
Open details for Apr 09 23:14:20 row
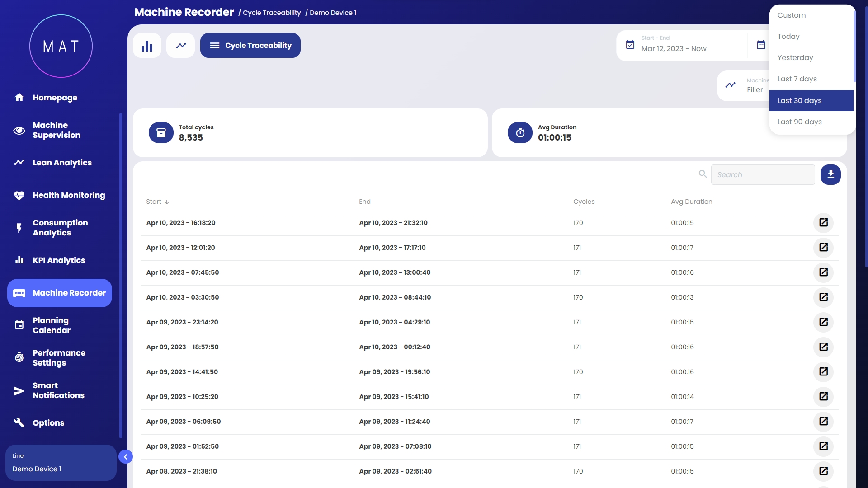pyautogui.click(x=823, y=322)
